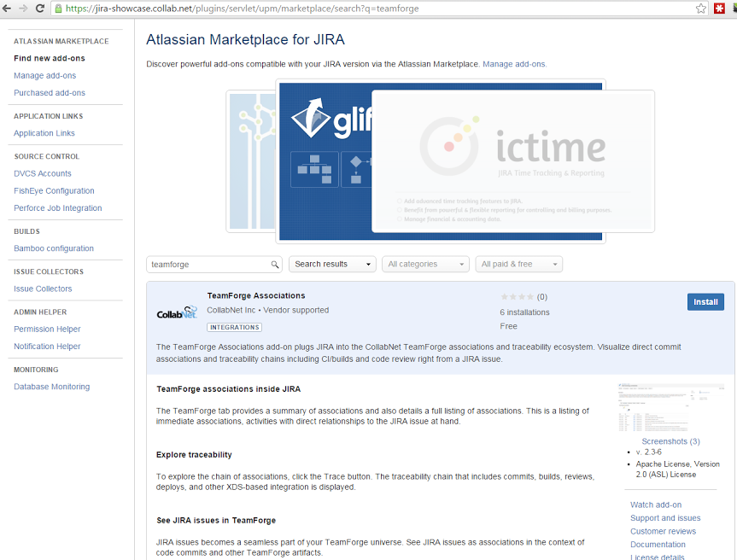The image size is (737, 560).
Task: Click the '6 installations' text
Action: pos(524,312)
